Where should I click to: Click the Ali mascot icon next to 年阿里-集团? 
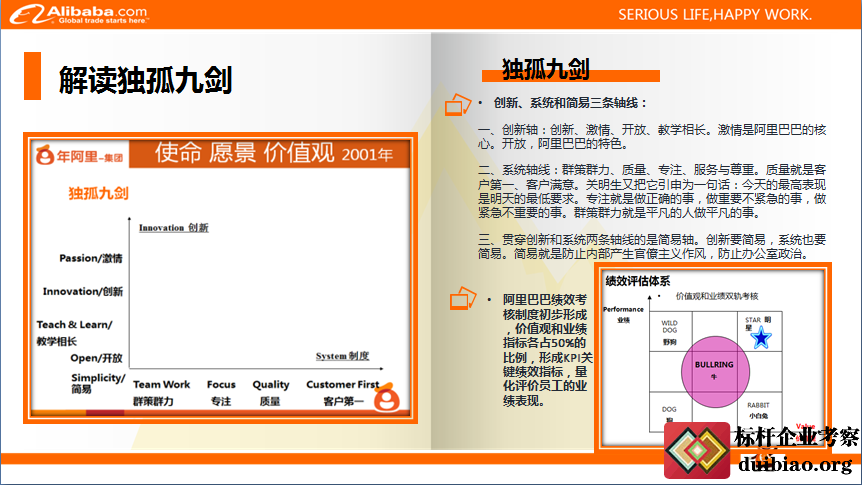click(x=45, y=156)
